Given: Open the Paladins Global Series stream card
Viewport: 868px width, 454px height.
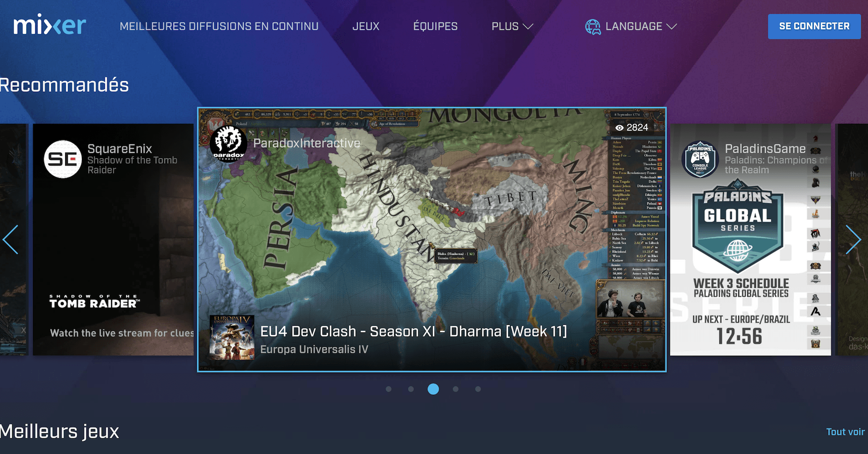Looking at the screenshot, I should point(750,239).
